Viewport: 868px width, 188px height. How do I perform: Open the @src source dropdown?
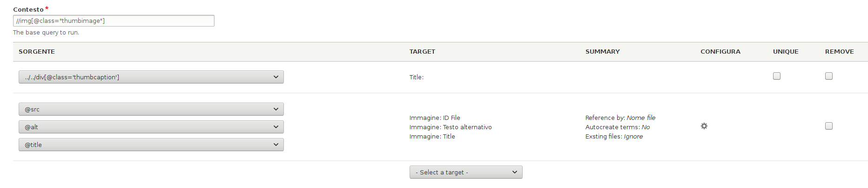[x=151, y=109]
